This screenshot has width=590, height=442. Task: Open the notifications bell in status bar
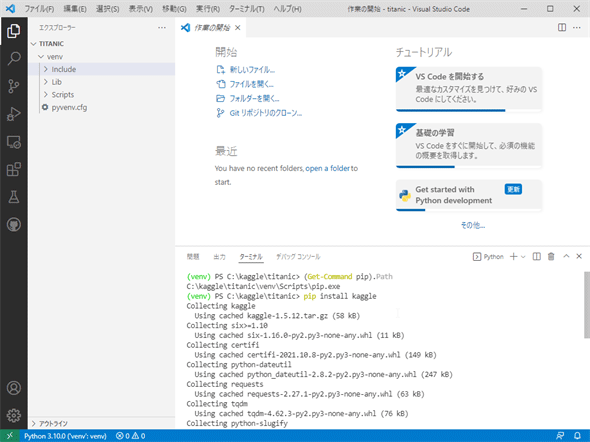tap(577, 436)
